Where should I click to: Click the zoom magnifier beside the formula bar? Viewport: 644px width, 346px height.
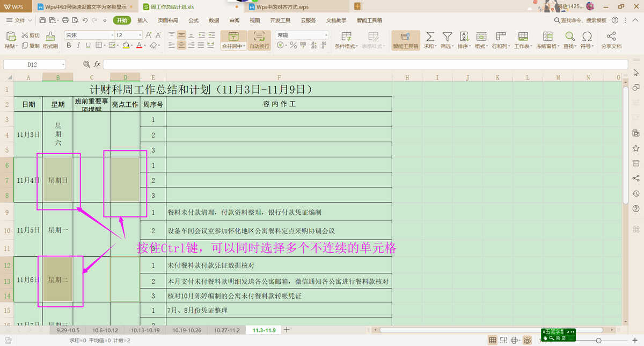coord(86,64)
